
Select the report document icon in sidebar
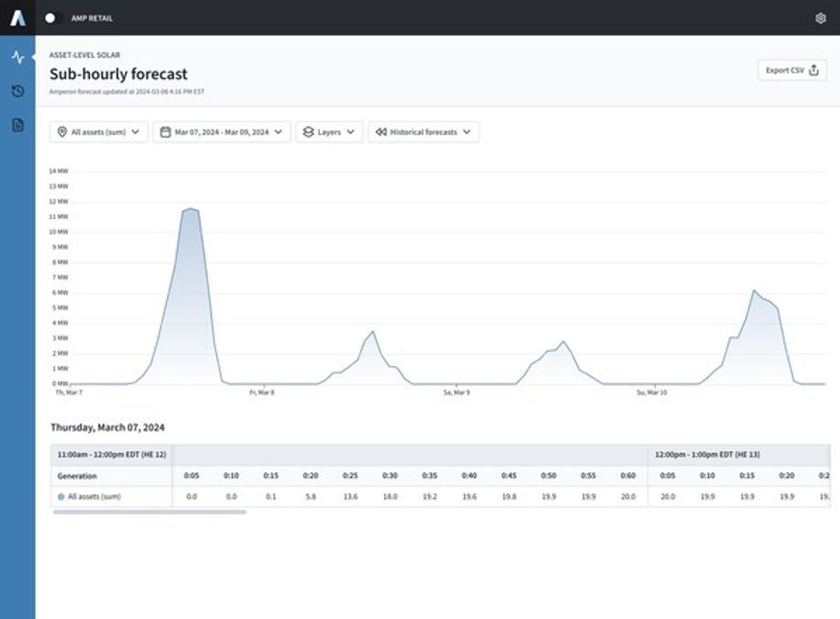click(x=17, y=126)
